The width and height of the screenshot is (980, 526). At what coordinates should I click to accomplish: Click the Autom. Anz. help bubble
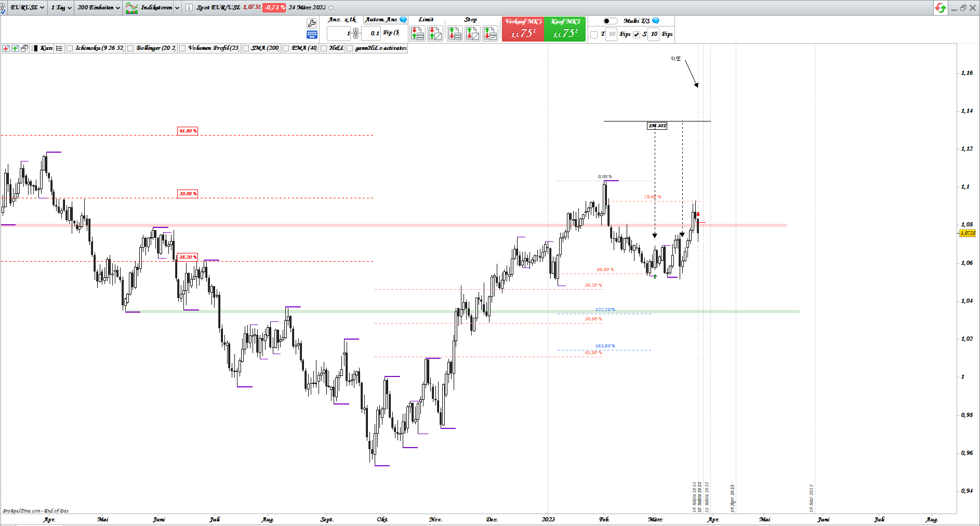(403, 20)
